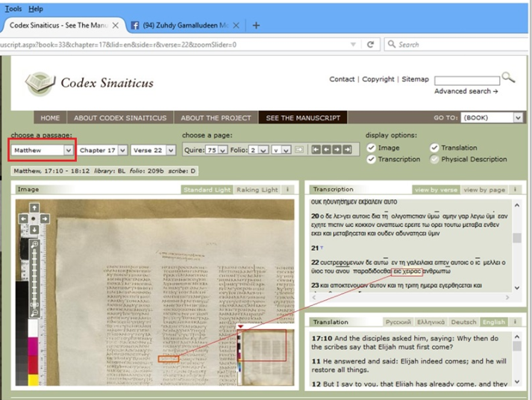Click the greyed go-to-folio arrow button

(x=299, y=149)
